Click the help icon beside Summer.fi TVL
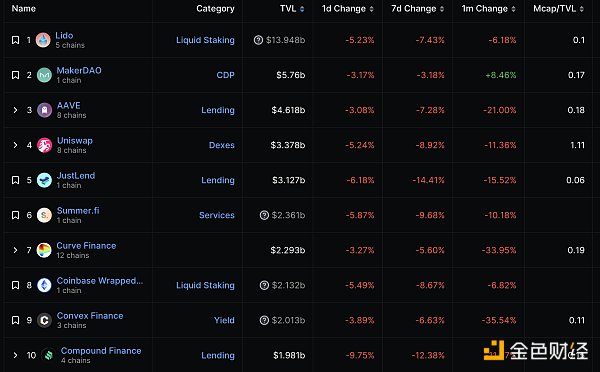The height and width of the screenshot is (372, 600). [264, 215]
